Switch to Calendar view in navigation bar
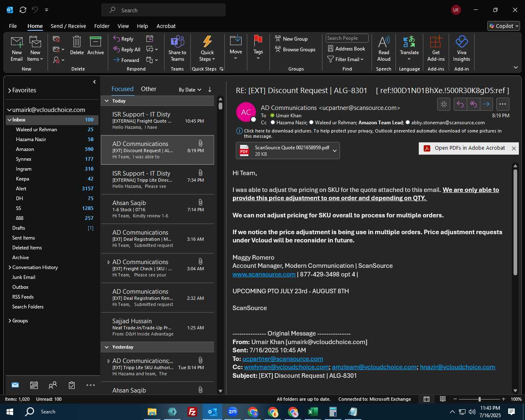Screen dimensions: 525x420 [x=34, y=385]
